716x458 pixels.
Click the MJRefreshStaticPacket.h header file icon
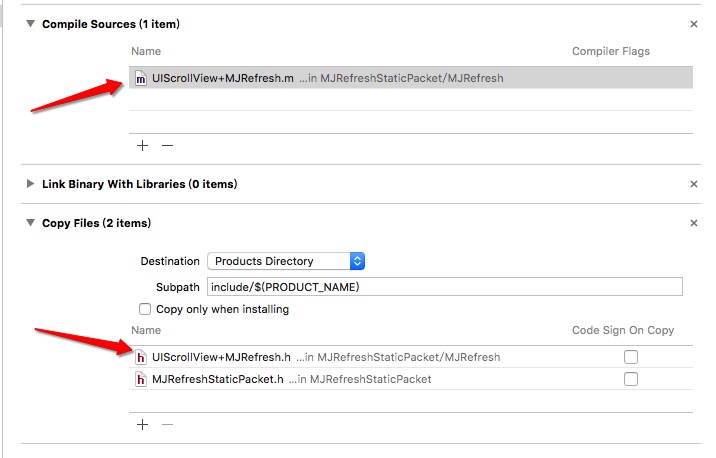click(x=141, y=379)
